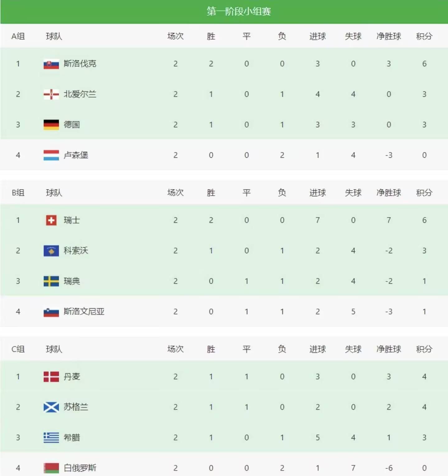Open team link 斯洛伐克
This screenshot has height=476, width=448.
coord(80,64)
